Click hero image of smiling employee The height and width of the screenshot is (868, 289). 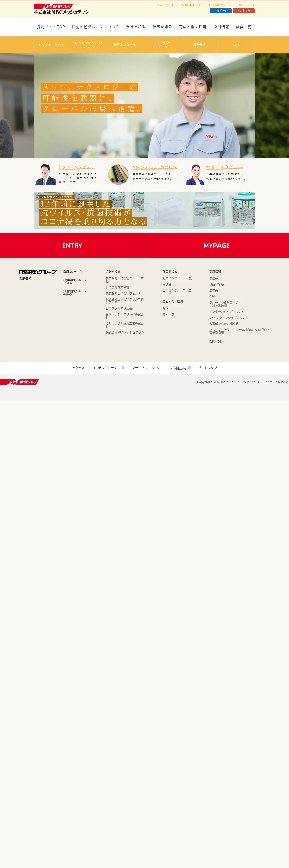coord(144,105)
